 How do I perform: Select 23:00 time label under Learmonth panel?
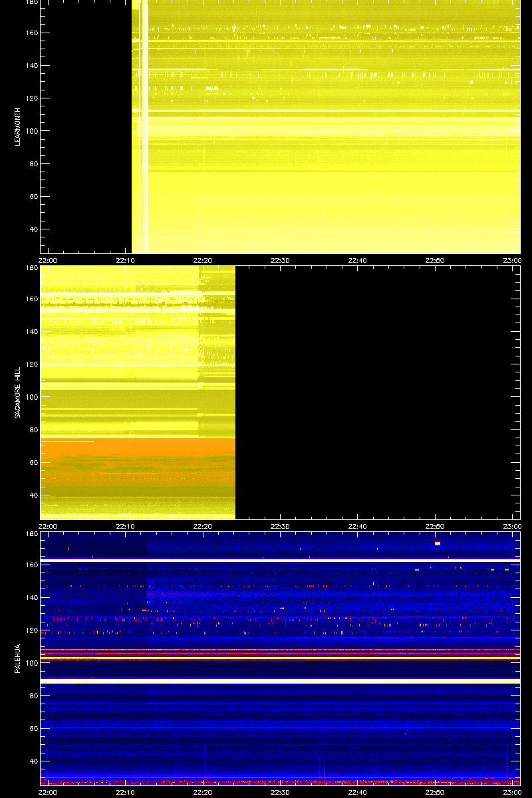coord(511,260)
